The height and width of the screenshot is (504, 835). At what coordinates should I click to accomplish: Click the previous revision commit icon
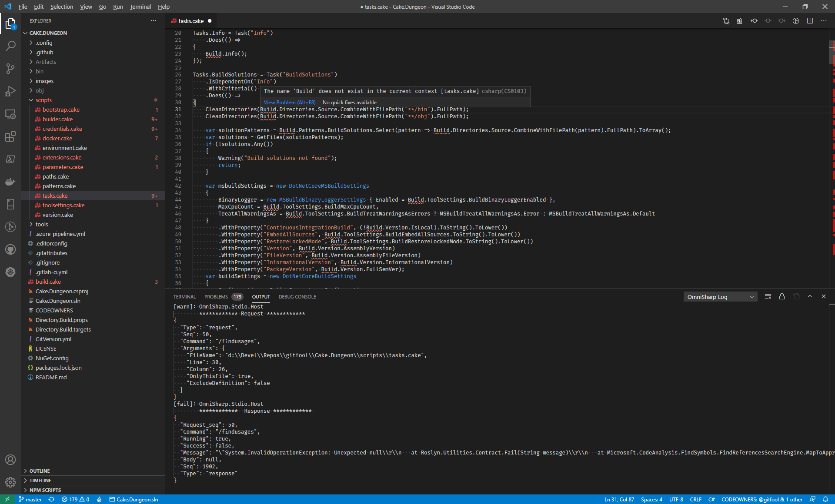tap(754, 21)
